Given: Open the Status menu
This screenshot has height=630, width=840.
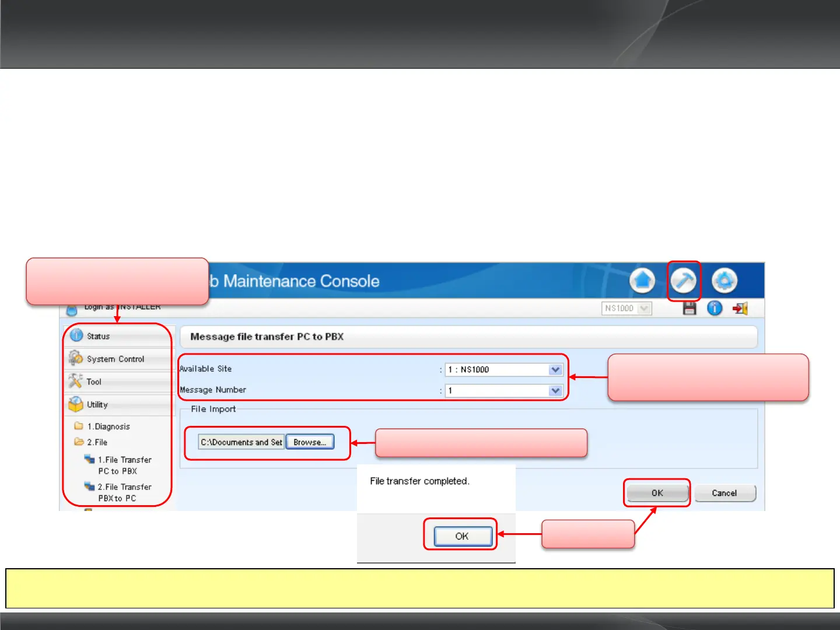Looking at the screenshot, I should (120, 336).
